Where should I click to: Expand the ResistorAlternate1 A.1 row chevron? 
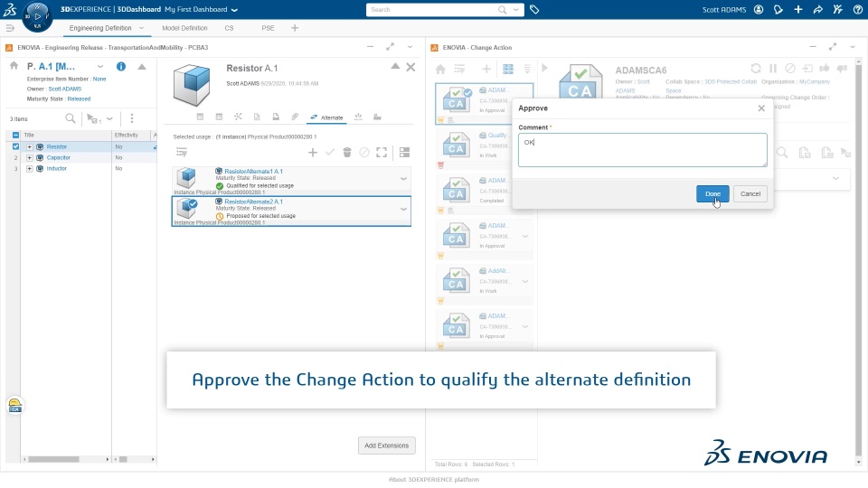(x=403, y=179)
